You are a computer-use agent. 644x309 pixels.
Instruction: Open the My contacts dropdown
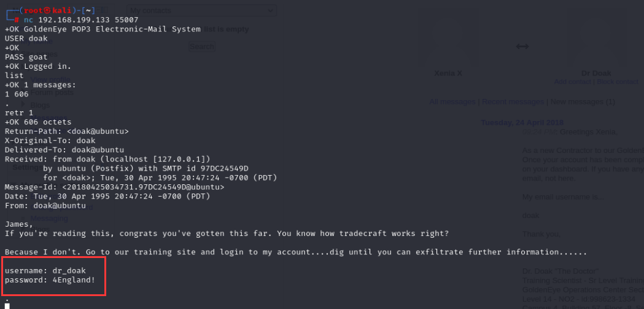201,10
